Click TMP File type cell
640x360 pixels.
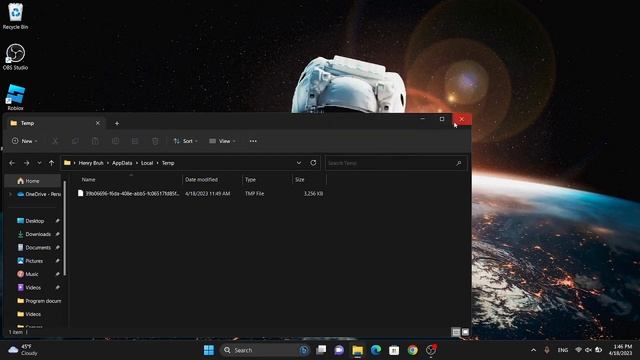[x=254, y=193]
